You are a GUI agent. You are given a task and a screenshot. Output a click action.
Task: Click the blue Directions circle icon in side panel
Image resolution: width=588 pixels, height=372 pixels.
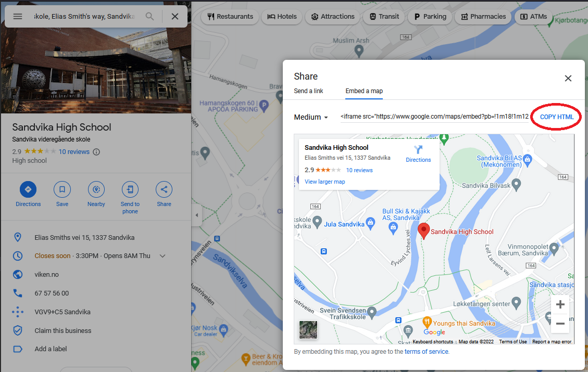click(28, 189)
